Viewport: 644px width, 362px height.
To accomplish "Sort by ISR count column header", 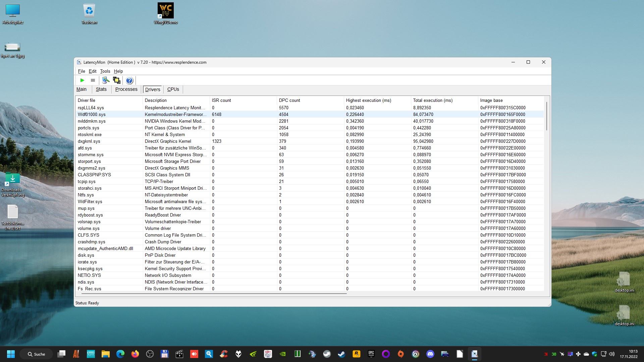I will [243, 100].
